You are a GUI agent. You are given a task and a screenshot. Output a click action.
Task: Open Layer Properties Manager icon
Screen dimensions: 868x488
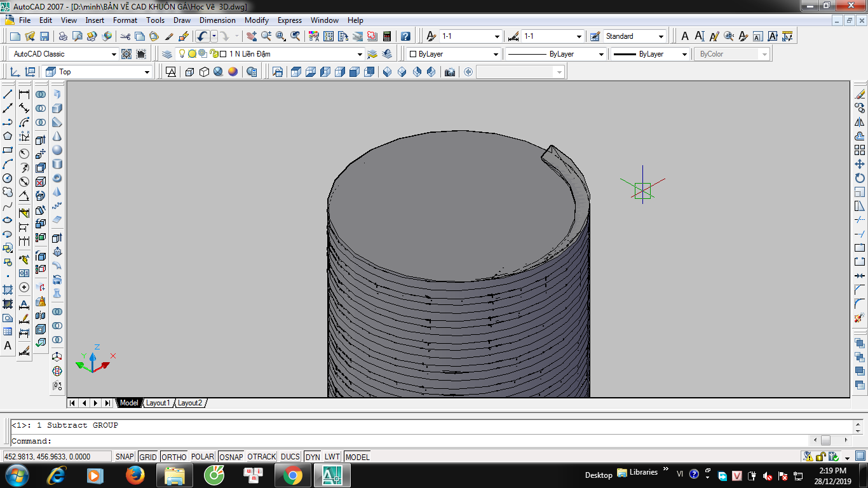(167, 54)
